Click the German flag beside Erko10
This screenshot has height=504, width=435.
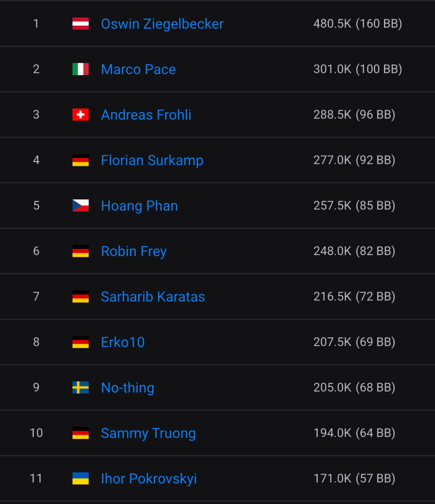pos(80,342)
